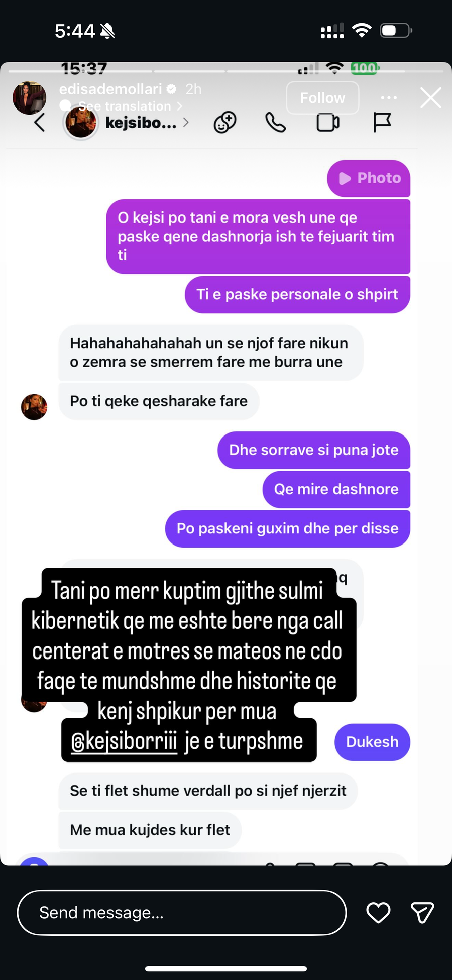452x980 pixels.
Task: Play the purple Photo message
Action: pos(369,178)
